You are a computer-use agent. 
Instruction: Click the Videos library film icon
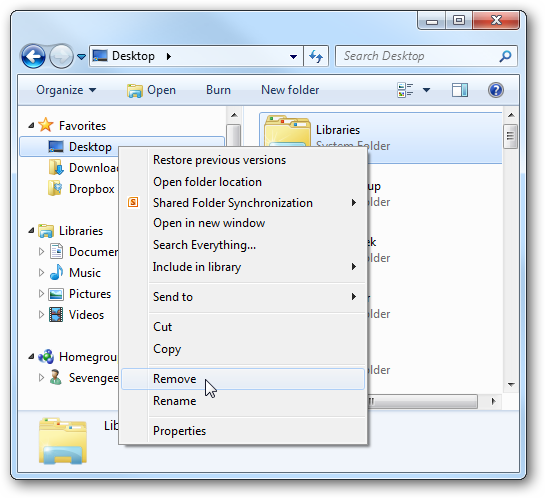point(56,315)
